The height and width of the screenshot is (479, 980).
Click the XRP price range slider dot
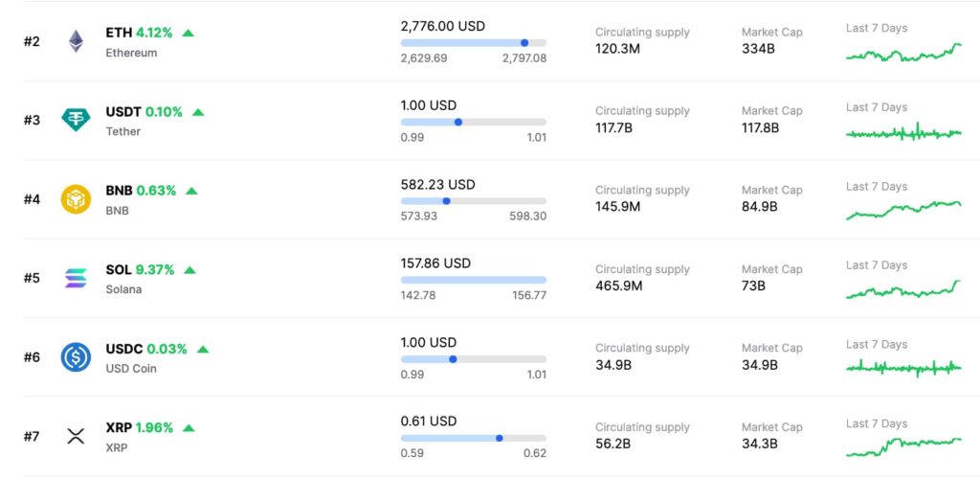500,438
